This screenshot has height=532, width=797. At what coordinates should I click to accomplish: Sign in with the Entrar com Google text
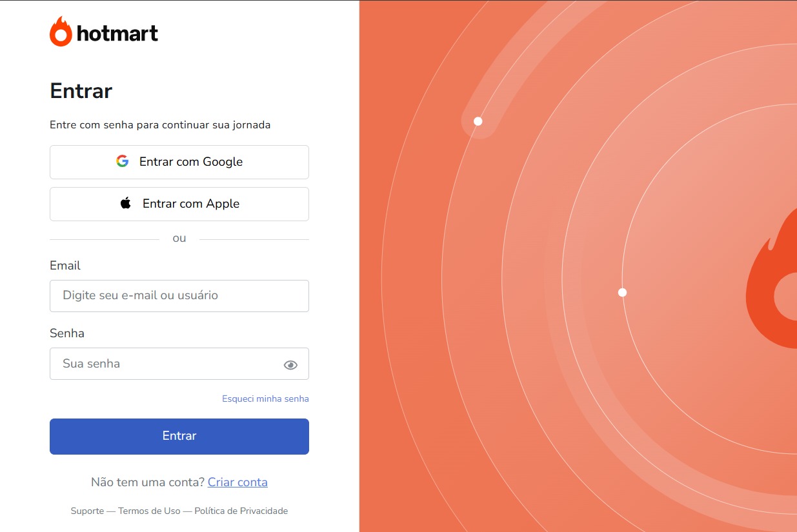191,162
